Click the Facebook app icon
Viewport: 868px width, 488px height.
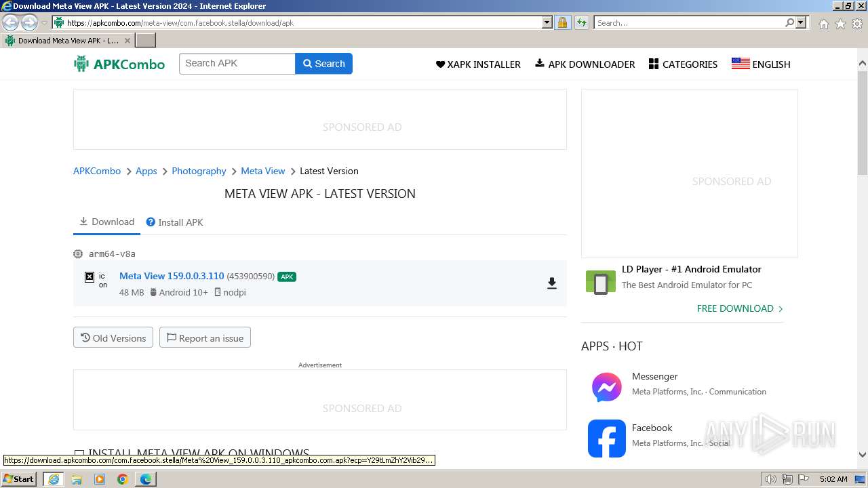(607, 439)
